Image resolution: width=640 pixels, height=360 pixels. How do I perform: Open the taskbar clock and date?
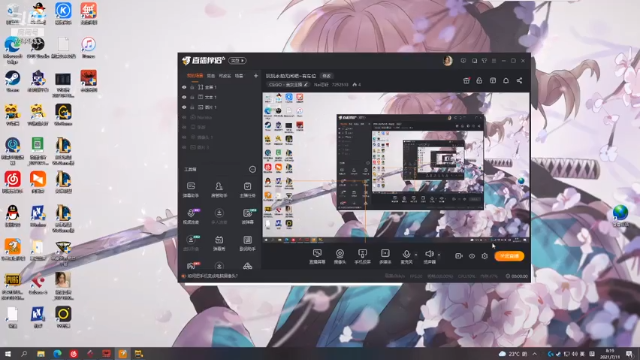(x=610, y=353)
